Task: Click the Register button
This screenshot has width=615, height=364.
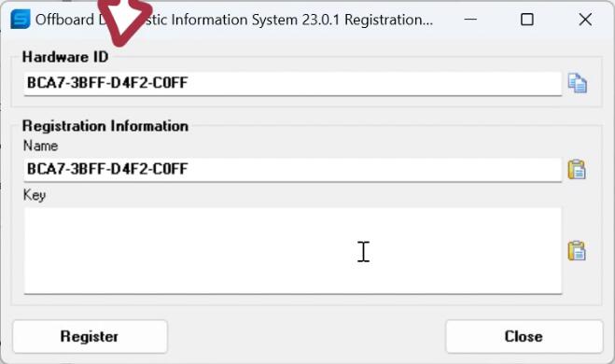Action: tap(90, 337)
